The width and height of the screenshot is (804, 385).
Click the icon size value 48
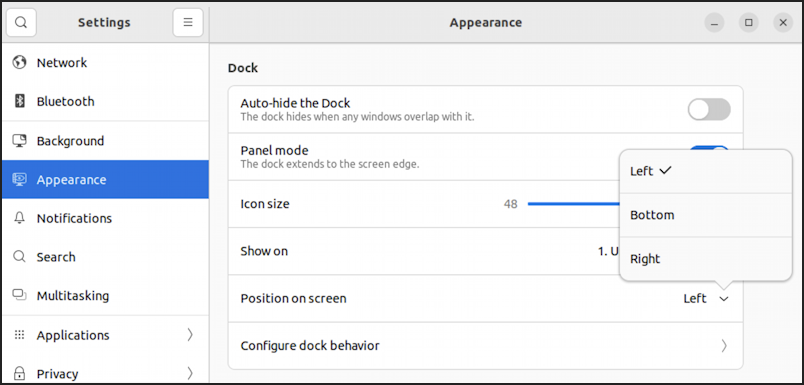click(x=510, y=204)
